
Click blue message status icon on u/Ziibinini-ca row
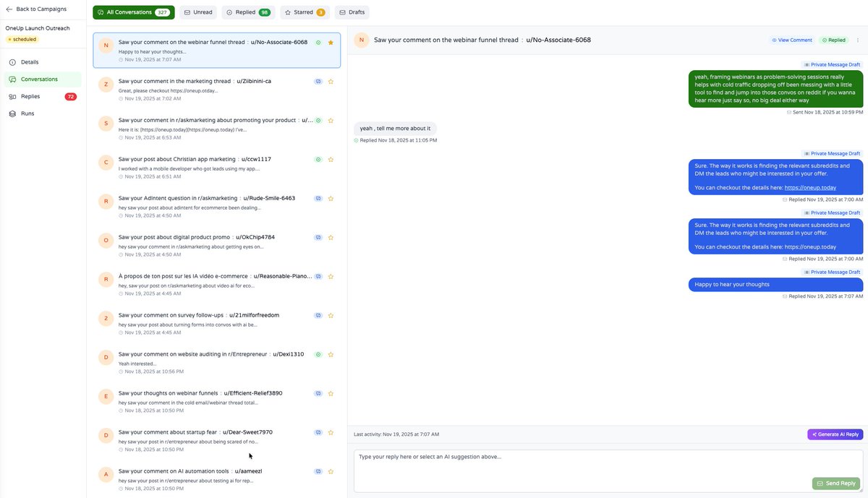[318, 82]
